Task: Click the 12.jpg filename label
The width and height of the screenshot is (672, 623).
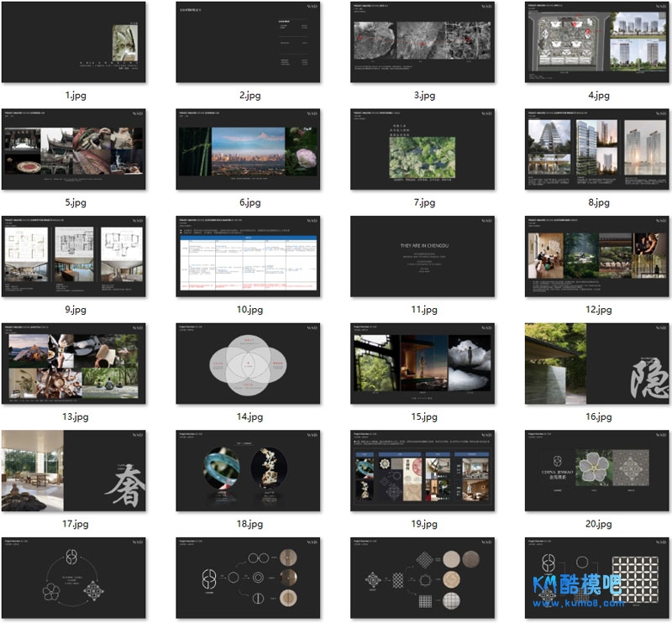Action: (598, 310)
